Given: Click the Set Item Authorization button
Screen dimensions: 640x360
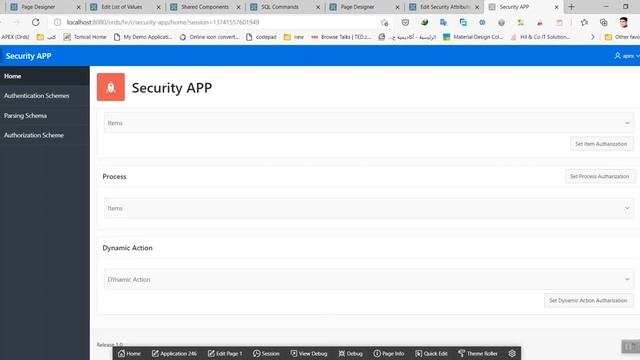Looking at the screenshot, I should (601, 144).
